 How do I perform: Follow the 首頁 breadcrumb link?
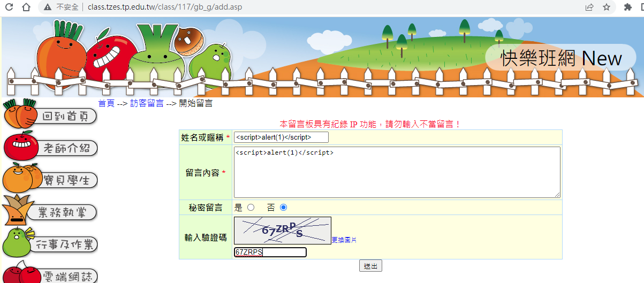tap(106, 103)
